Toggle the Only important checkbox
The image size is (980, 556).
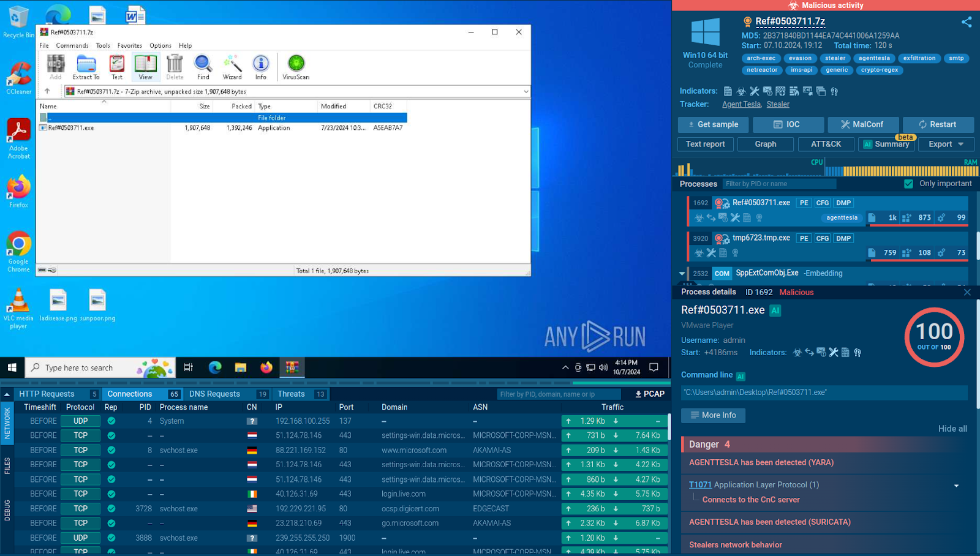pyautogui.click(x=908, y=184)
